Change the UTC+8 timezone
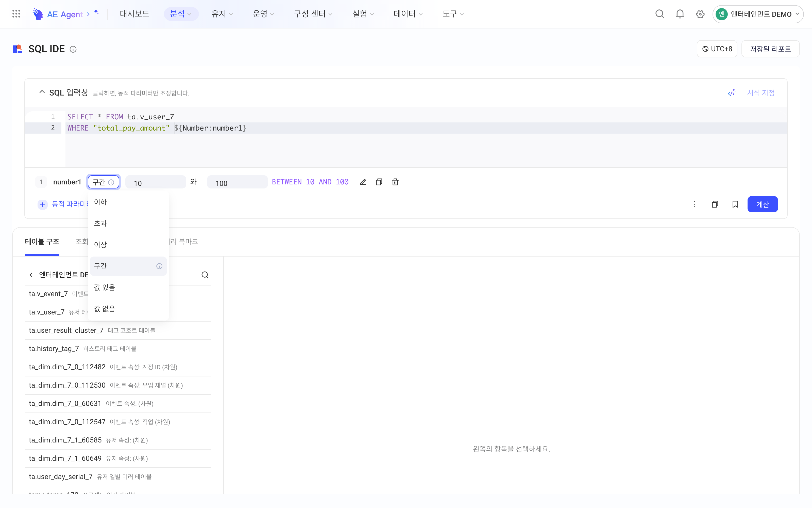The image size is (812, 508). click(717, 49)
